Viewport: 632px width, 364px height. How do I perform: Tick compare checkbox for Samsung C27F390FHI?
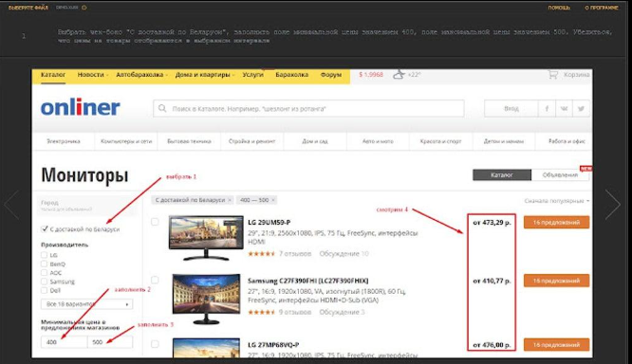[155, 280]
